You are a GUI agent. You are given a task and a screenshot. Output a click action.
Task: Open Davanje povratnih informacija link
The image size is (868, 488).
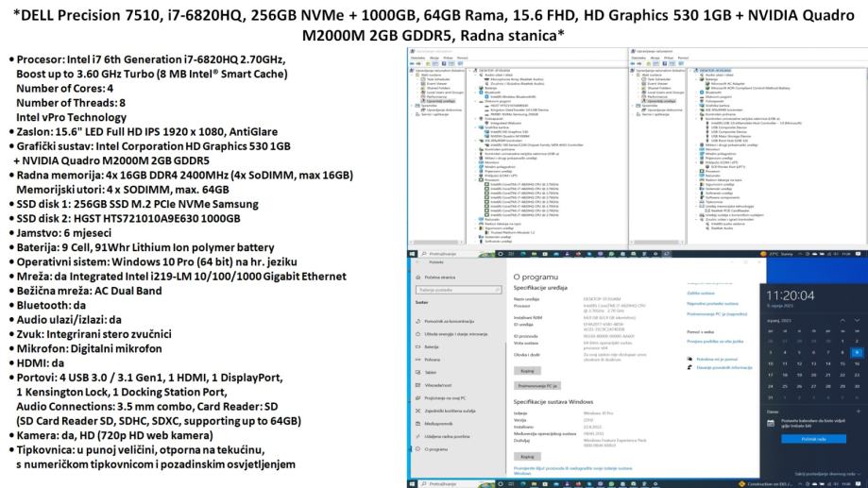[x=724, y=367]
